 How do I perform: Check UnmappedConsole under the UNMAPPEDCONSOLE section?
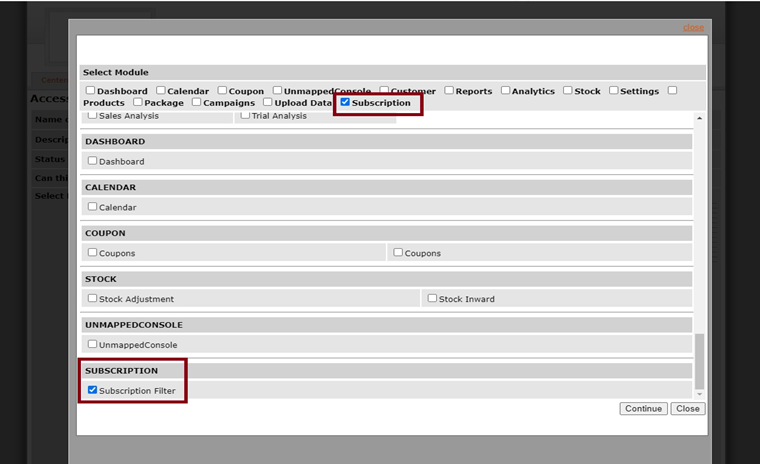pyautogui.click(x=92, y=344)
